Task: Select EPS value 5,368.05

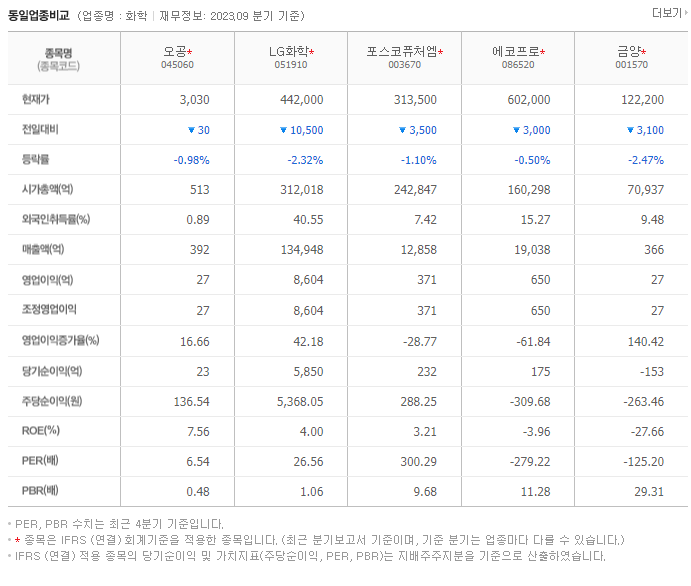Action: [300, 401]
